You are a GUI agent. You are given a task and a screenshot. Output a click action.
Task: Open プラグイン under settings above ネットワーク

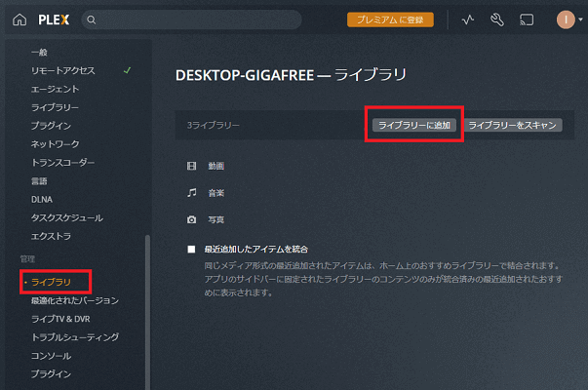[x=51, y=126]
